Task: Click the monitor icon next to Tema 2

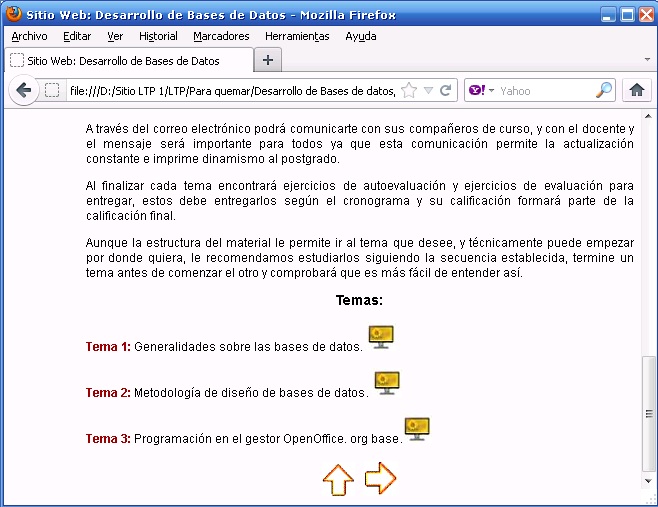Action: click(x=387, y=383)
